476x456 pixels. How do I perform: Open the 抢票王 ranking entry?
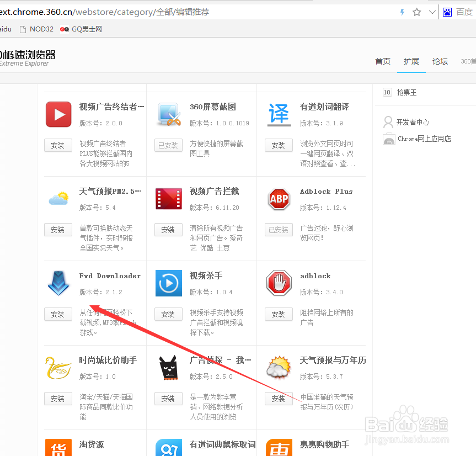click(x=407, y=92)
